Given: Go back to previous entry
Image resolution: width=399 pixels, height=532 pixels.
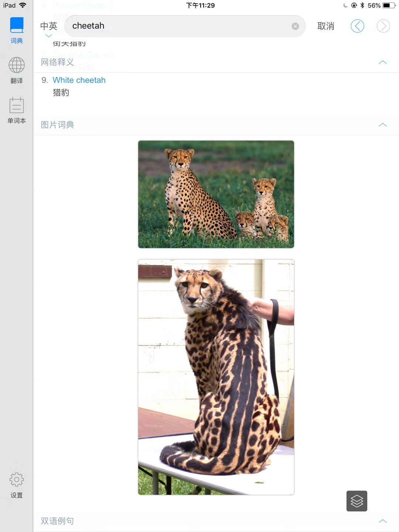Looking at the screenshot, I should pos(357,26).
